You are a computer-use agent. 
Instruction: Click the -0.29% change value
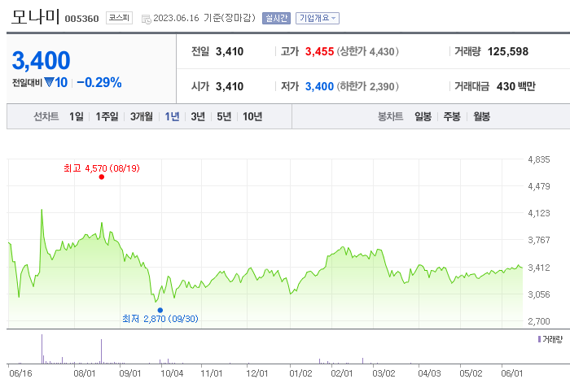[99, 82]
